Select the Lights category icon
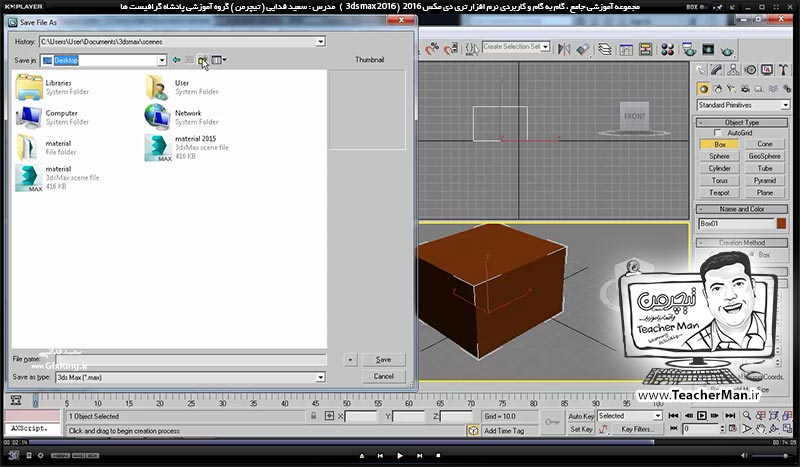 click(732, 89)
